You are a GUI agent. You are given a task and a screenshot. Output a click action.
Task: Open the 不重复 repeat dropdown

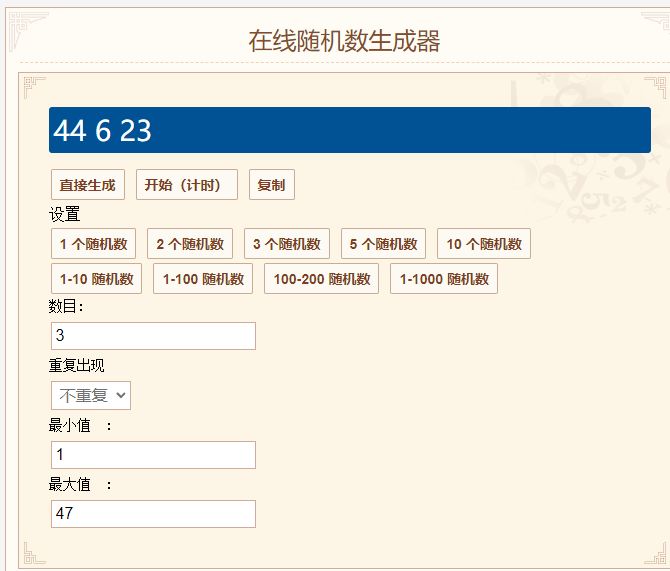pos(91,395)
